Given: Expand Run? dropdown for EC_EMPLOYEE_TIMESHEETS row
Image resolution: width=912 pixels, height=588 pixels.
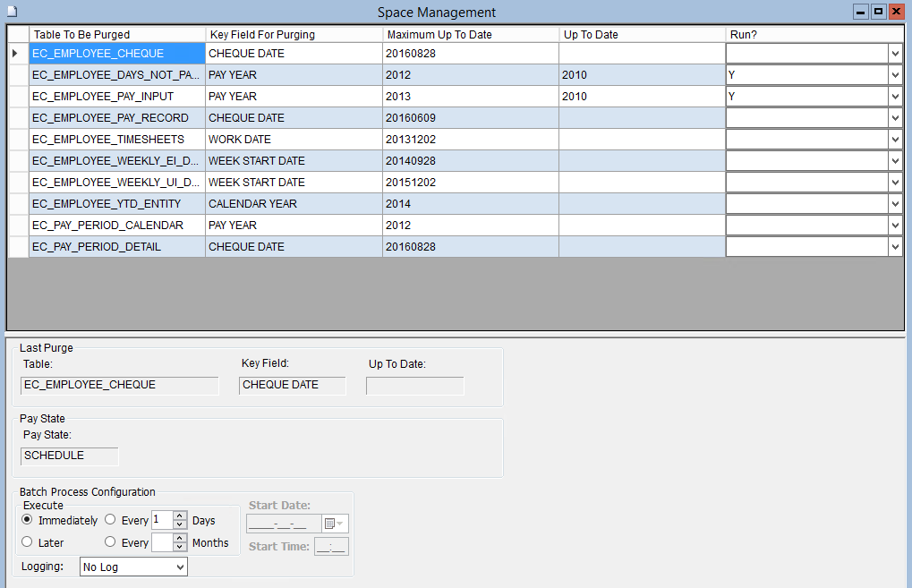Looking at the screenshot, I should coord(895,140).
